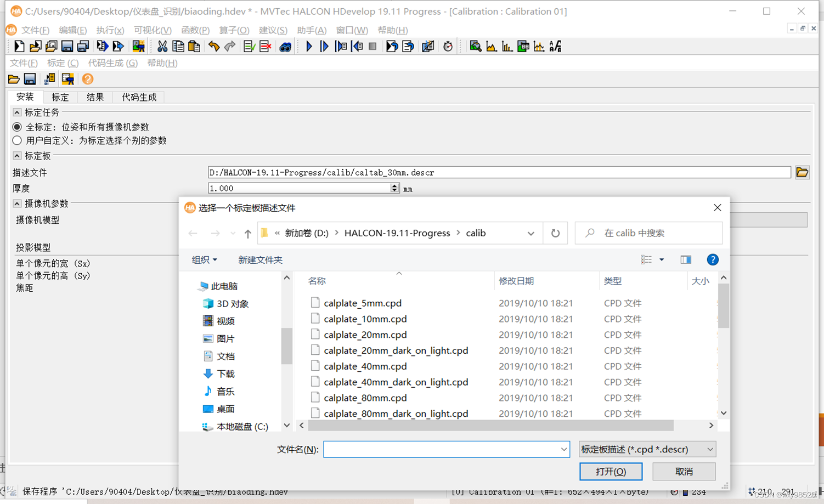Click the calibration assistant Open folder icon
The width and height of the screenshot is (824, 504).
[14, 79]
